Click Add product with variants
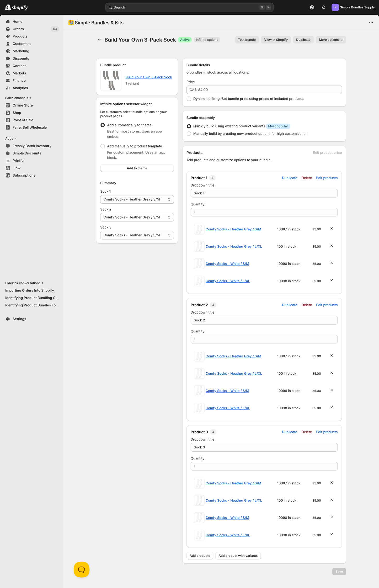379x588 pixels. pyautogui.click(x=238, y=556)
